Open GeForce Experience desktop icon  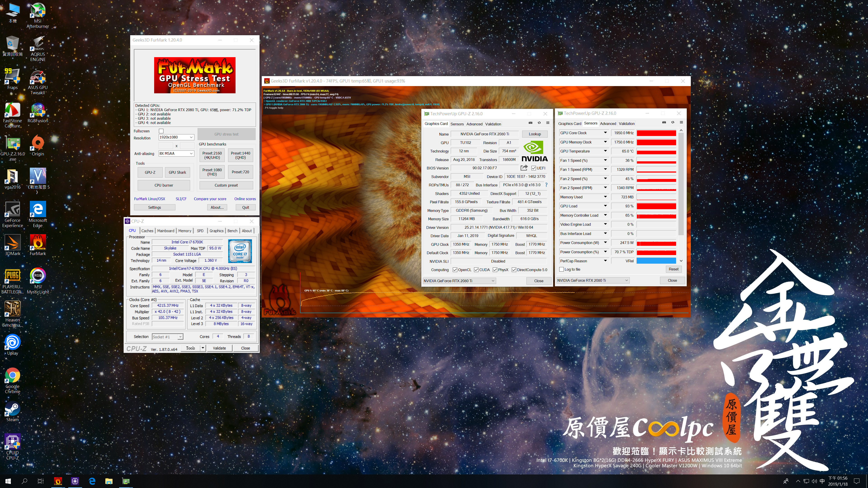click(x=12, y=215)
